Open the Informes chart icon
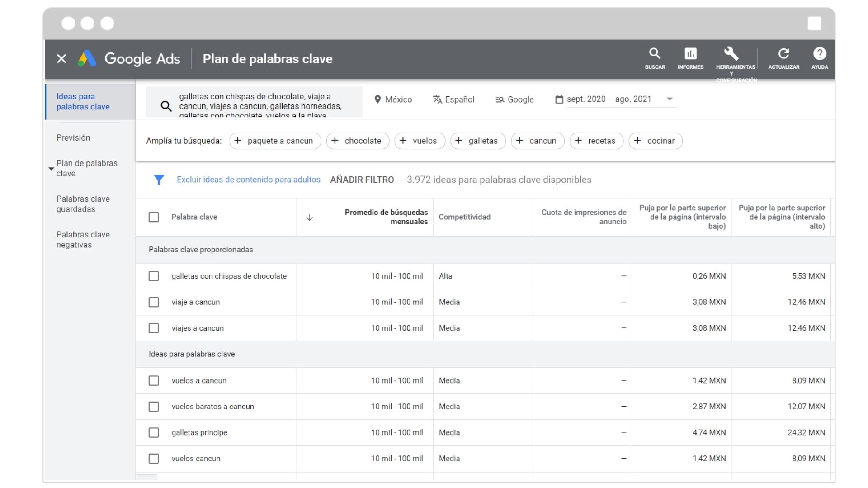This screenshot has height=488, width=868. [x=690, y=54]
